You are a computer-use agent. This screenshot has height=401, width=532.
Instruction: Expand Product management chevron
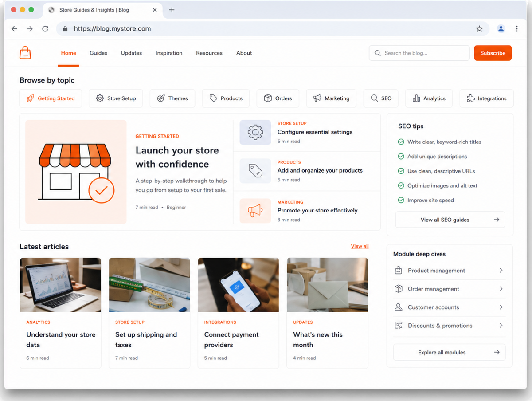tap(501, 271)
